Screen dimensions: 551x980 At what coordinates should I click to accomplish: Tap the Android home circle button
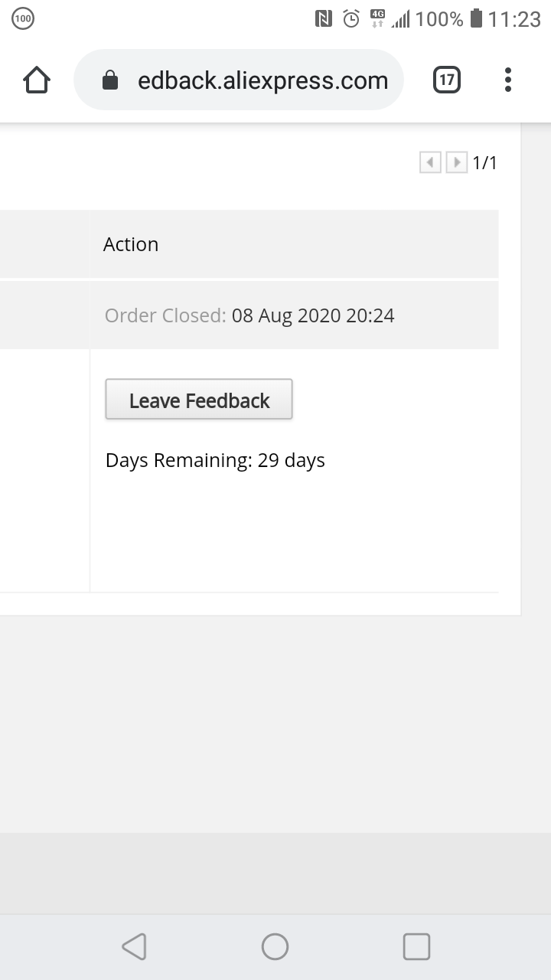[x=275, y=946]
